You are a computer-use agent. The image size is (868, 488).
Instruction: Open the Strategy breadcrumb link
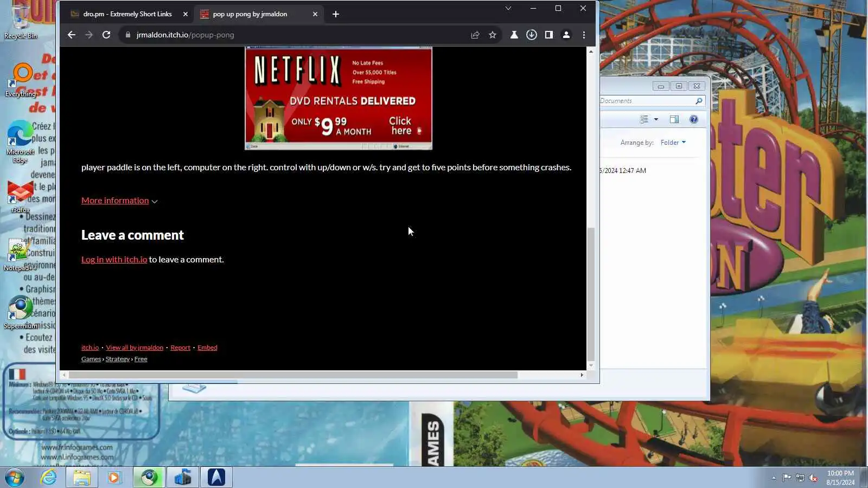click(118, 359)
